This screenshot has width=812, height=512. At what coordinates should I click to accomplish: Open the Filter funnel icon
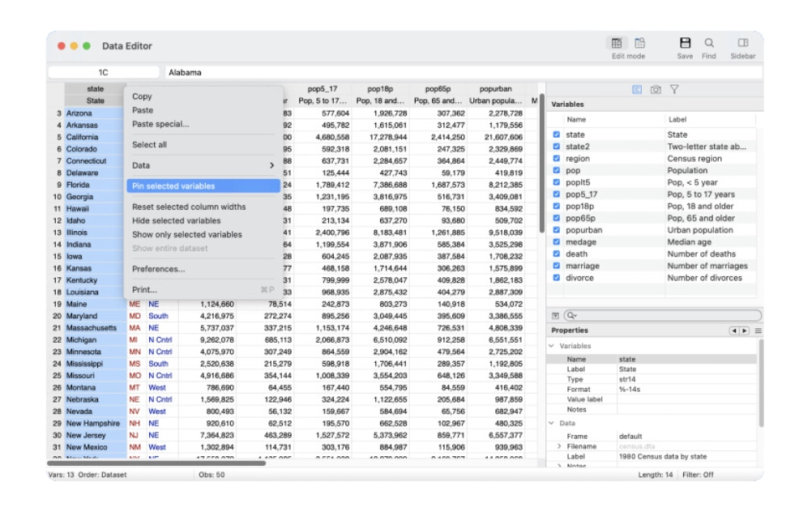(x=673, y=90)
